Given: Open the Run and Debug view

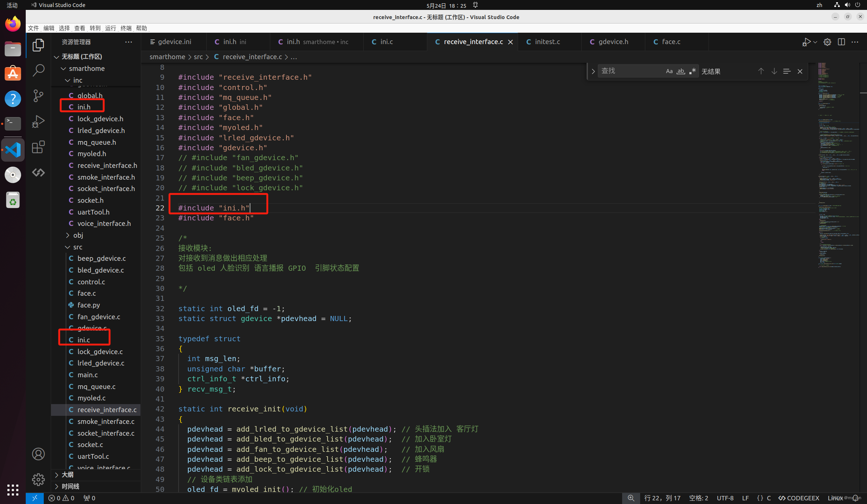Looking at the screenshot, I should coord(38,121).
